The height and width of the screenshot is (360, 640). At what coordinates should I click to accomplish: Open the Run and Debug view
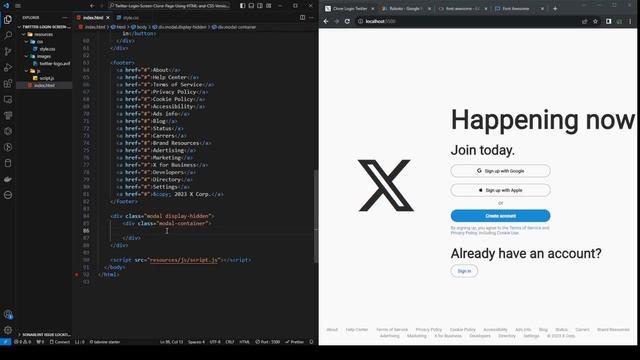tap(8, 67)
